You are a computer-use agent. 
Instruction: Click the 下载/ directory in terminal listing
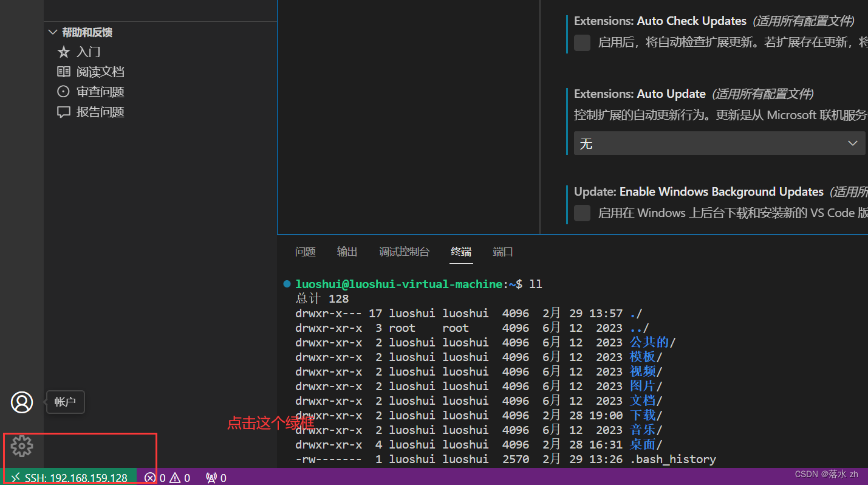[646, 415]
